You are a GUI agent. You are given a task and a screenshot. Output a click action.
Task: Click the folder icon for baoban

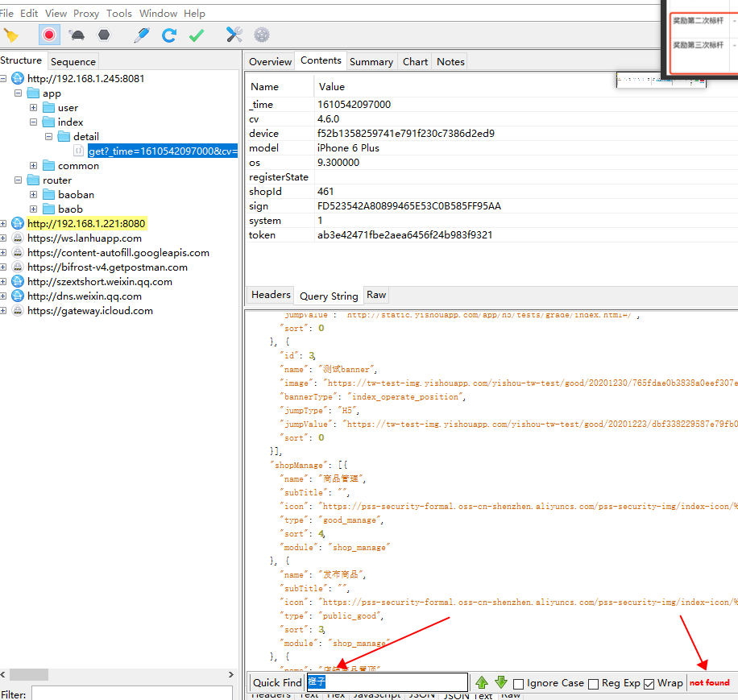coord(48,195)
